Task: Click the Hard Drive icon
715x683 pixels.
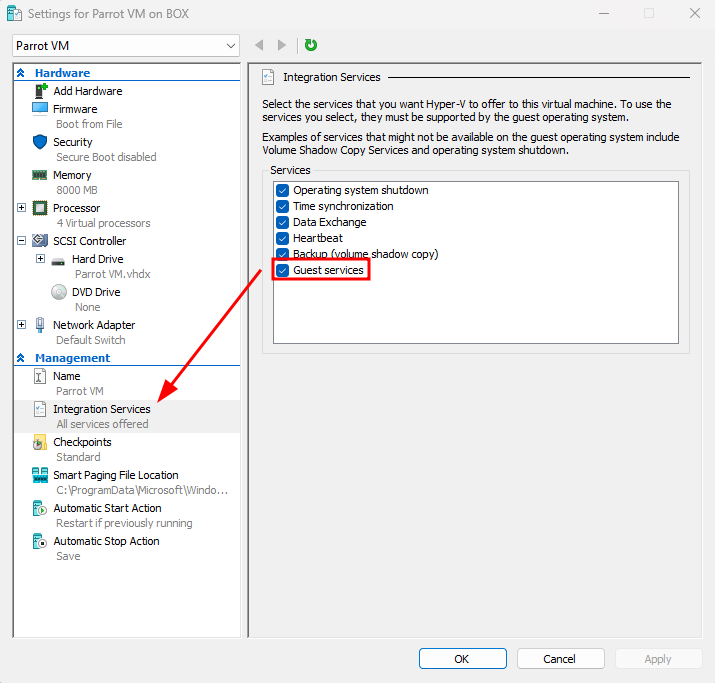Action: (58, 261)
